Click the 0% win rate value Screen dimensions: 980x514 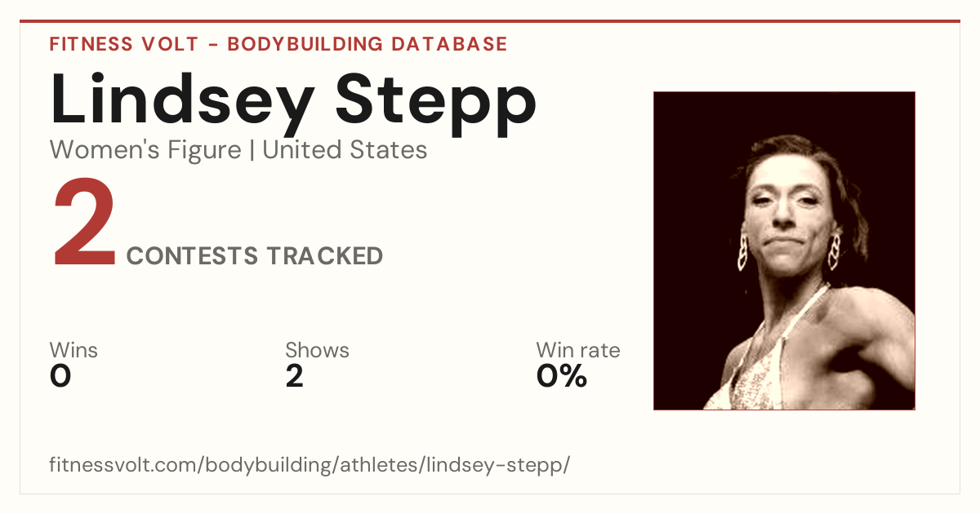562,376
